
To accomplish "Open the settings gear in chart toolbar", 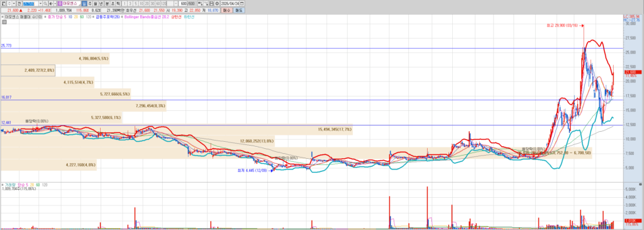I will click(x=217, y=3).
